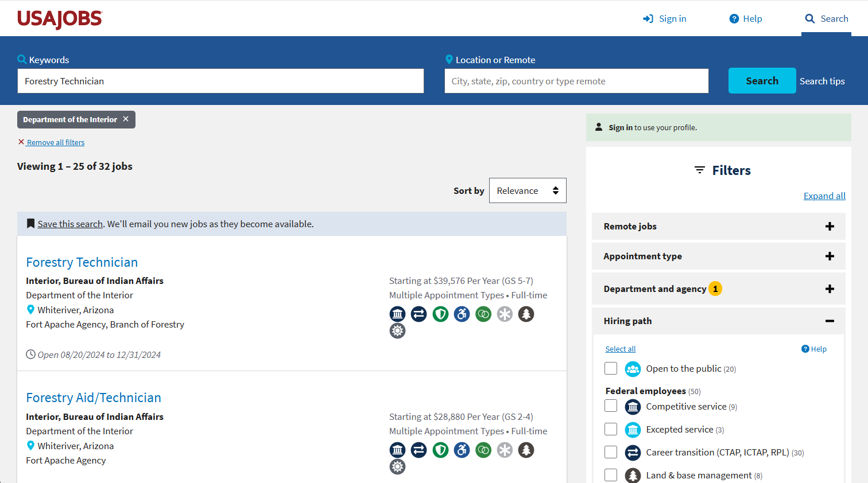868x483 pixels.
Task: Click wheelchair disability icon on first Forestry Technician job
Action: 462,314
